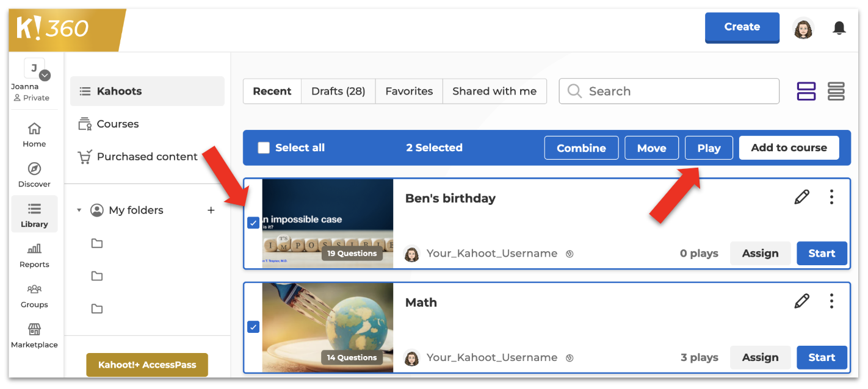Click the Search input field
This screenshot has width=868, height=389.
click(x=668, y=91)
